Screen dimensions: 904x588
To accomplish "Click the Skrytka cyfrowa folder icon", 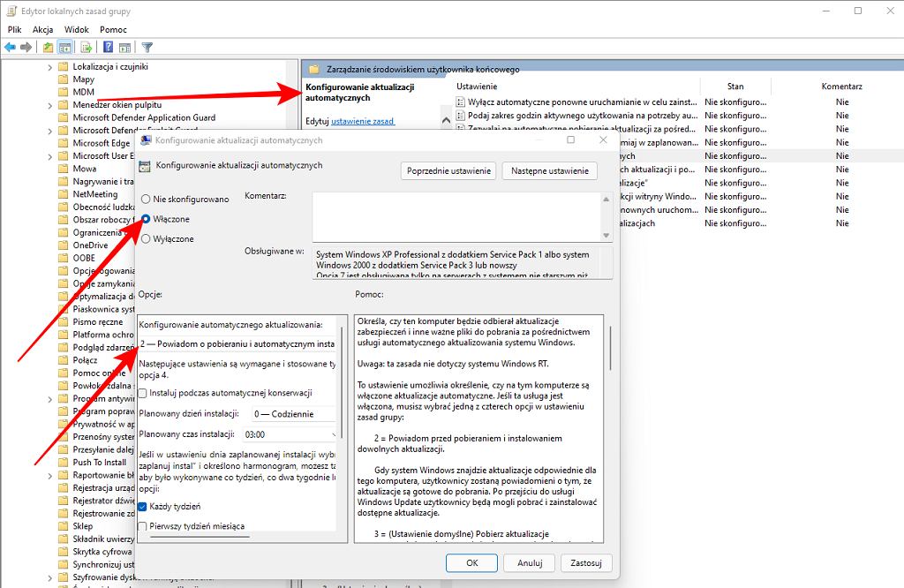I will (x=64, y=552).
